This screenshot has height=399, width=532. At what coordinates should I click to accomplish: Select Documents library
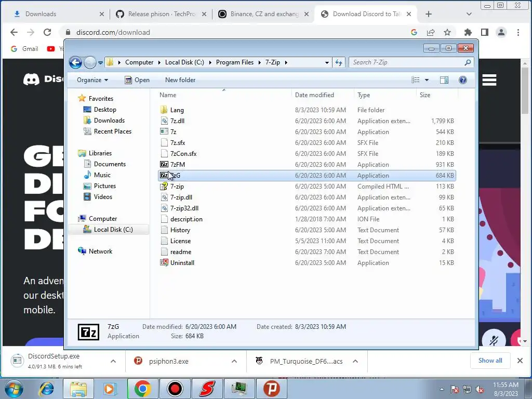tap(110, 164)
